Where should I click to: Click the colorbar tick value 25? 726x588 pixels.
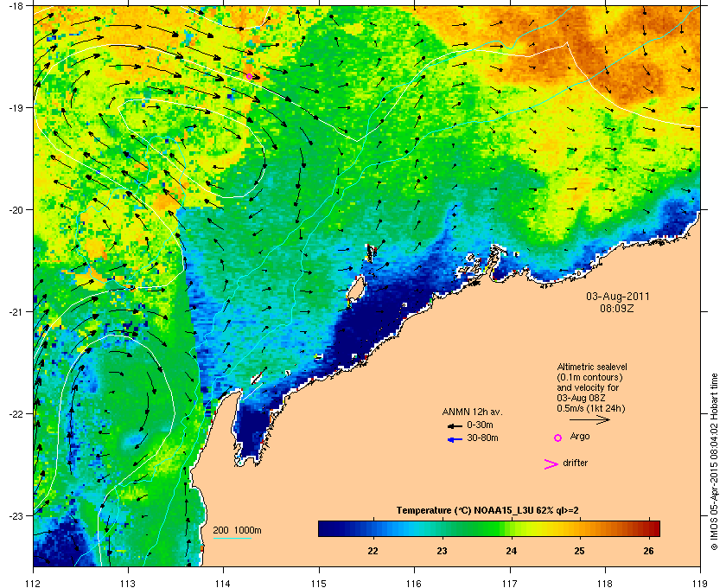pos(579,551)
